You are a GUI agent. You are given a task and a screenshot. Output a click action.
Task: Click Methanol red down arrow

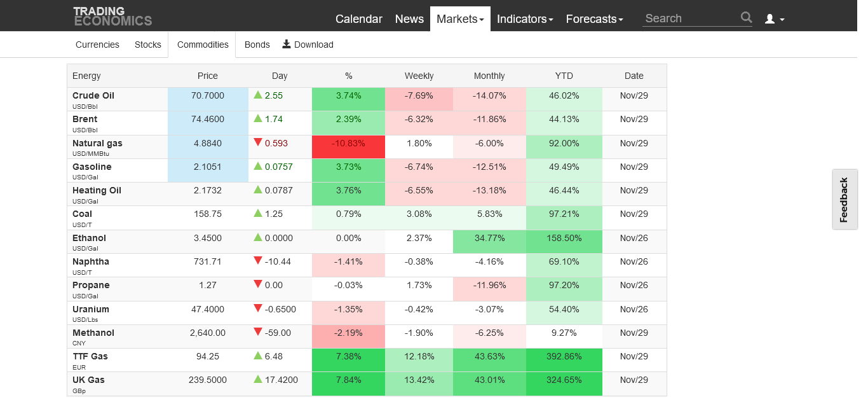258,332
